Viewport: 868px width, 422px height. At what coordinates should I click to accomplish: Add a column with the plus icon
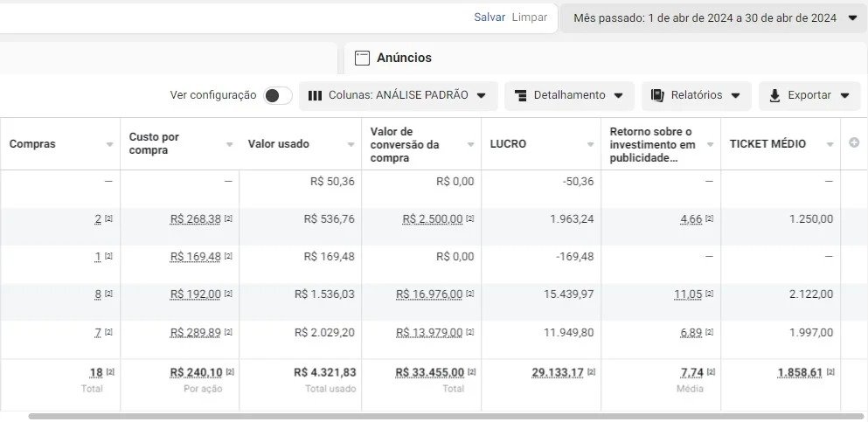[854, 143]
